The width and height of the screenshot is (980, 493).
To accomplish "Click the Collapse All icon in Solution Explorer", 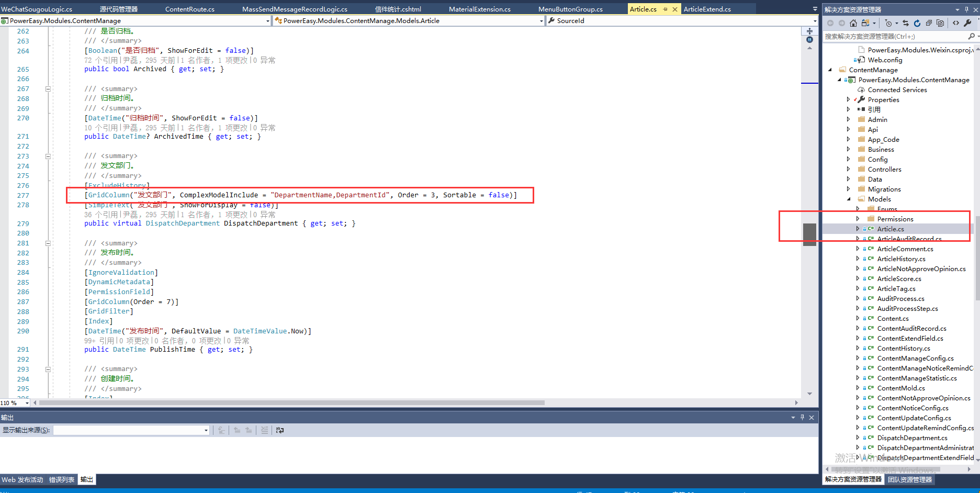I will 929,23.
